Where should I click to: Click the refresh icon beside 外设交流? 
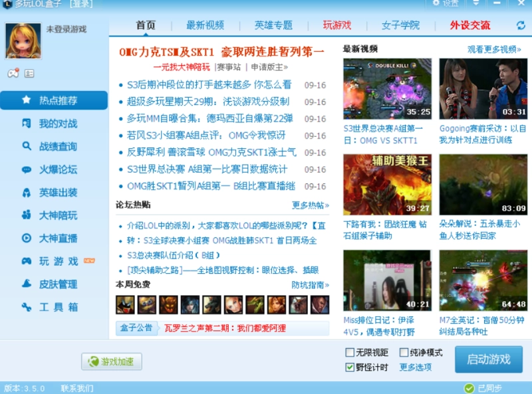pos(521,25)
